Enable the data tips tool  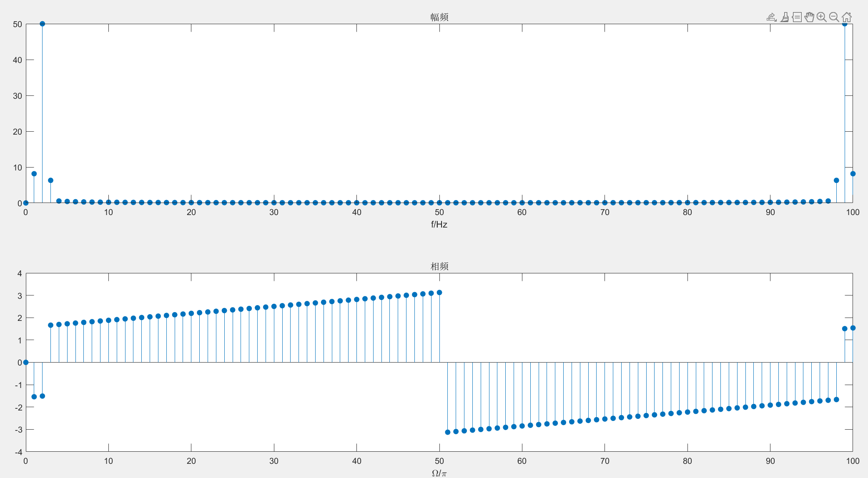click(797, 17)
